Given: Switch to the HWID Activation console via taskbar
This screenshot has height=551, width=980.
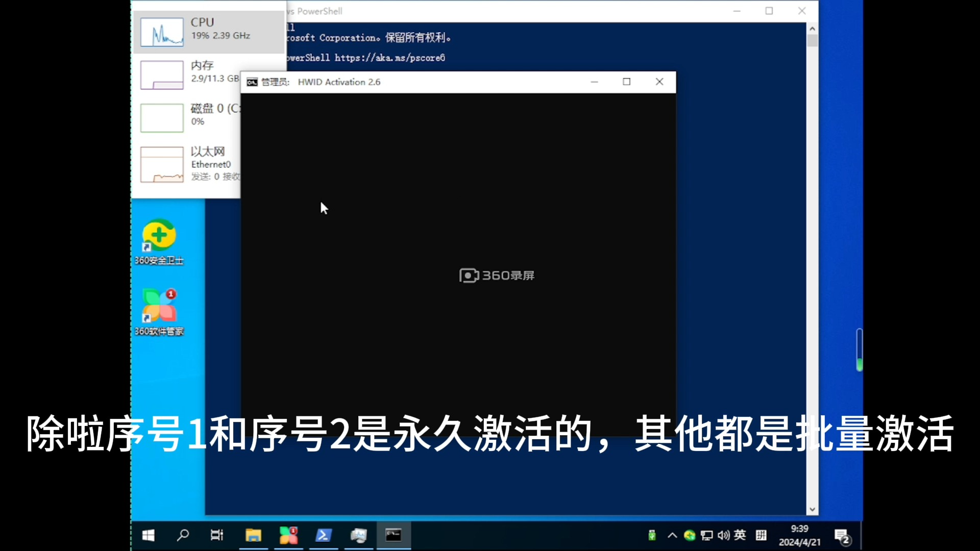Looking at the screenshot, I should click(394, 535).
